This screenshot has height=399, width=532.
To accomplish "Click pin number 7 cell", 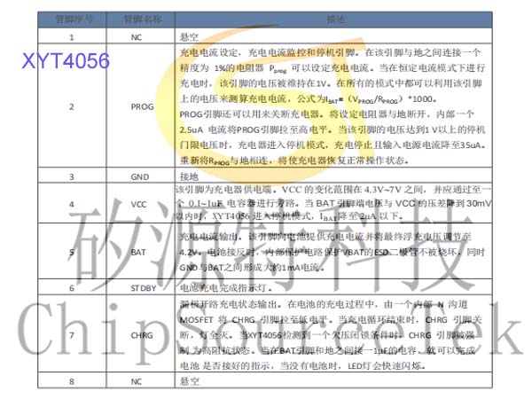I will [x=72, y=335].
